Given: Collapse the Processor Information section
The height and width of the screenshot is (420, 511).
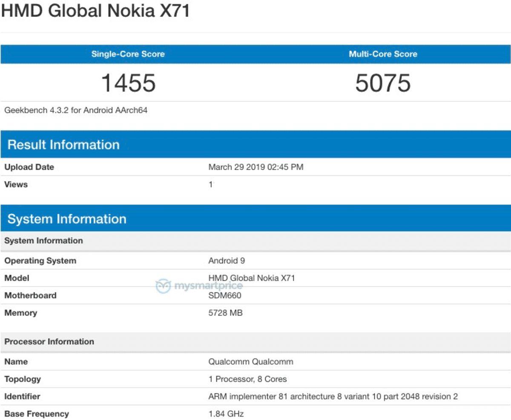Looking at the screenshot, I should [49, 341].
